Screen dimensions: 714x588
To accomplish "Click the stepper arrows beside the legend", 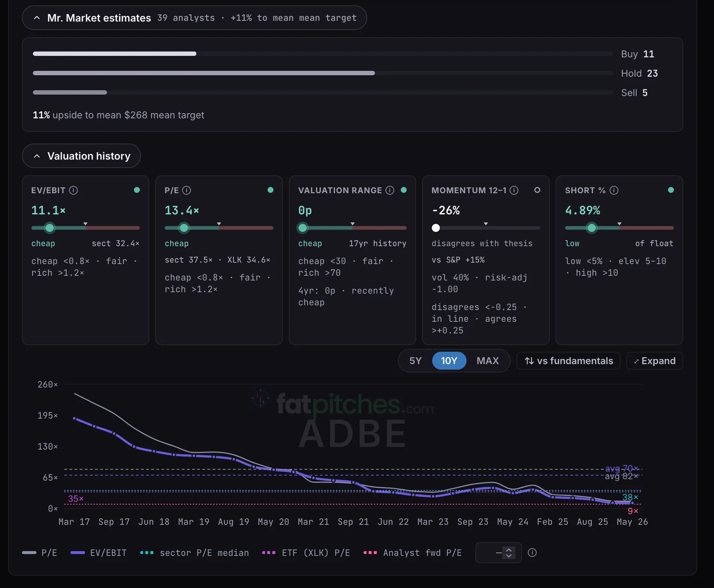I will click(509, 553).
